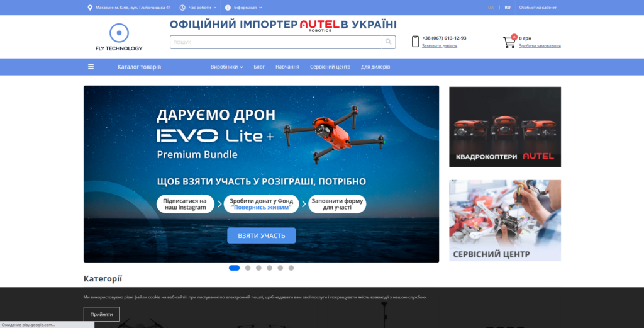
Task: Click the hamburger catalog menu icon
Action: [91, 67]
